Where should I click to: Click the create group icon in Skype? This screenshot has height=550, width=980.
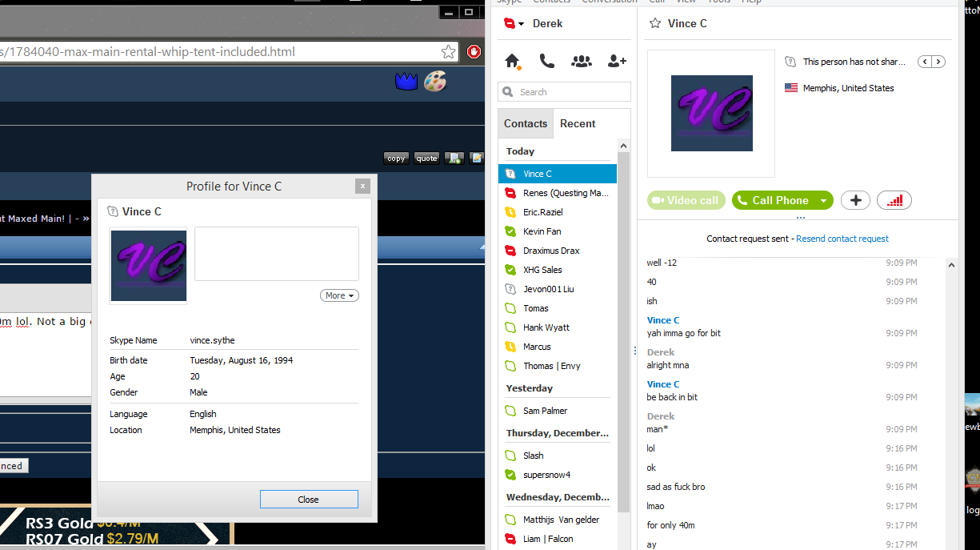coord(582,61)
